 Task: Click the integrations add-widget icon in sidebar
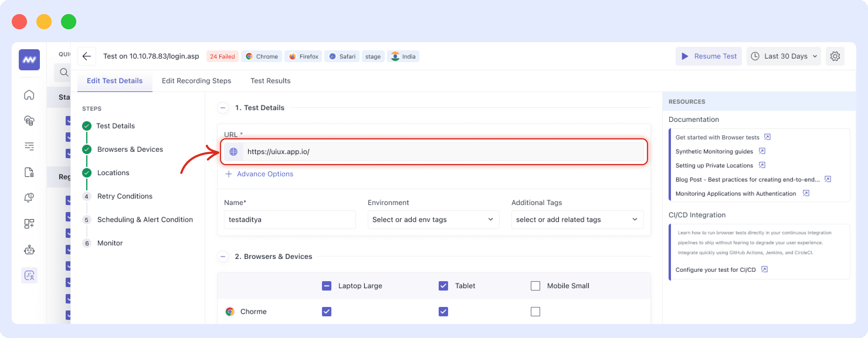[x=29, y=223]
